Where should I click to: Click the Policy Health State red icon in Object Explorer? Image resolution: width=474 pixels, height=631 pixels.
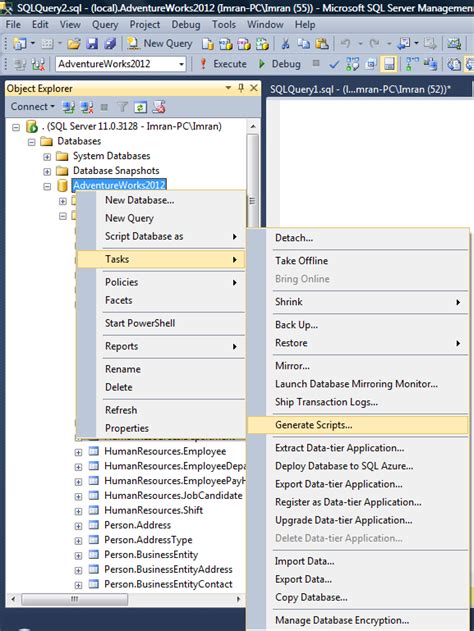pos(159,107)
